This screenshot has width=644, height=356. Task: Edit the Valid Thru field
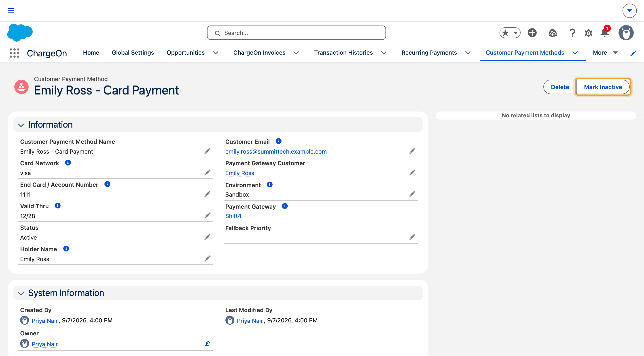[x=207, y=216]
